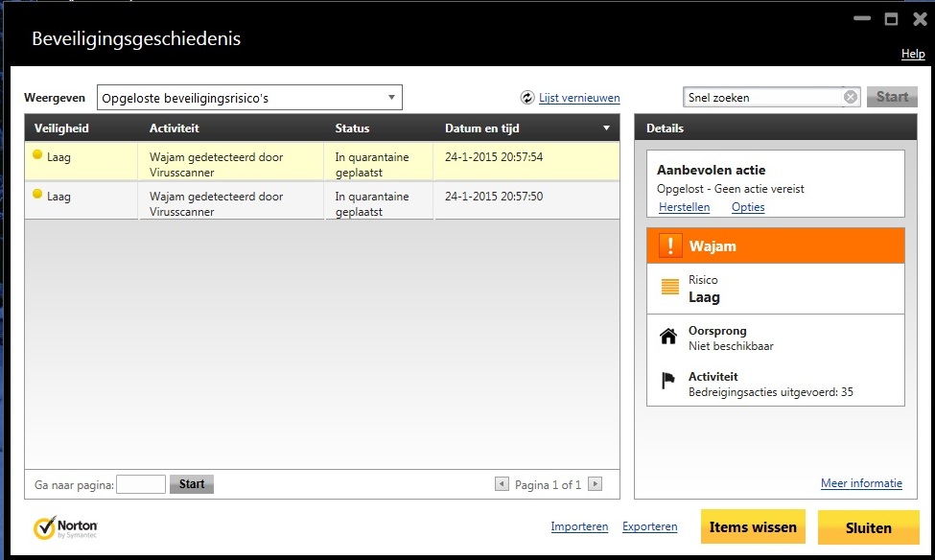Open Meer informatie link

click(861, 483)
